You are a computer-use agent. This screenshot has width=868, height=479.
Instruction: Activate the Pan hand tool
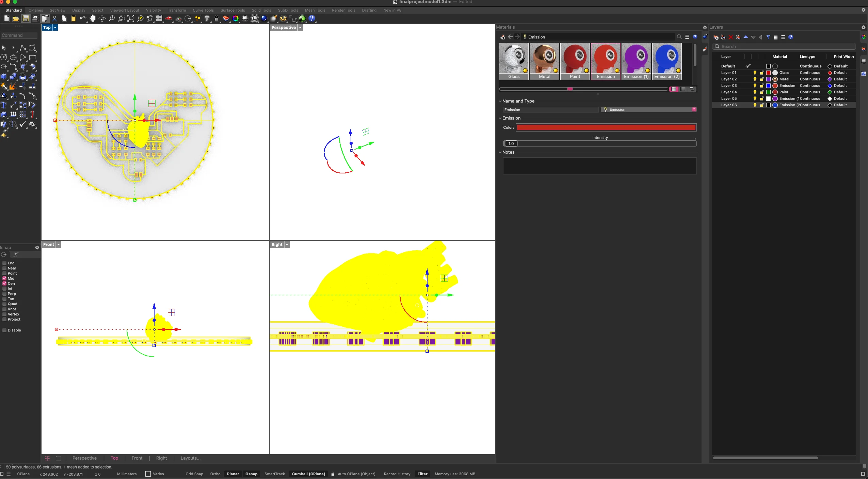pos(93,19)
